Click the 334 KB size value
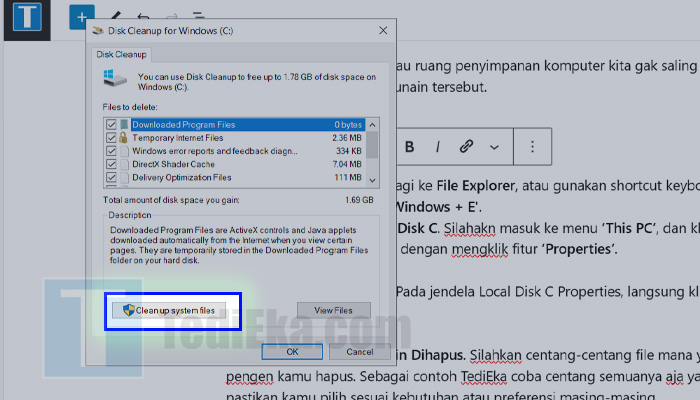Screen dimensions: 700x400 click(x=349, y=151)
